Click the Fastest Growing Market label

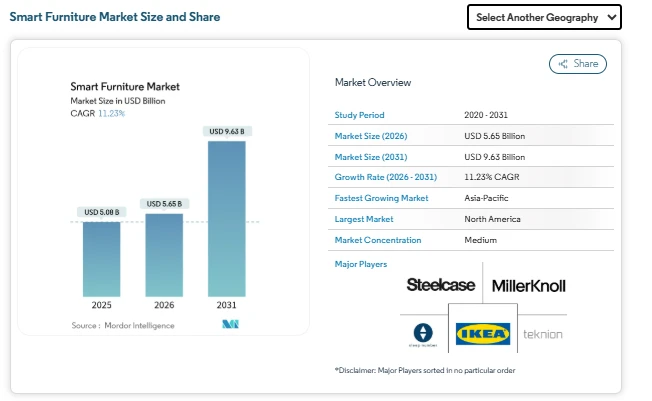[381, 198]
